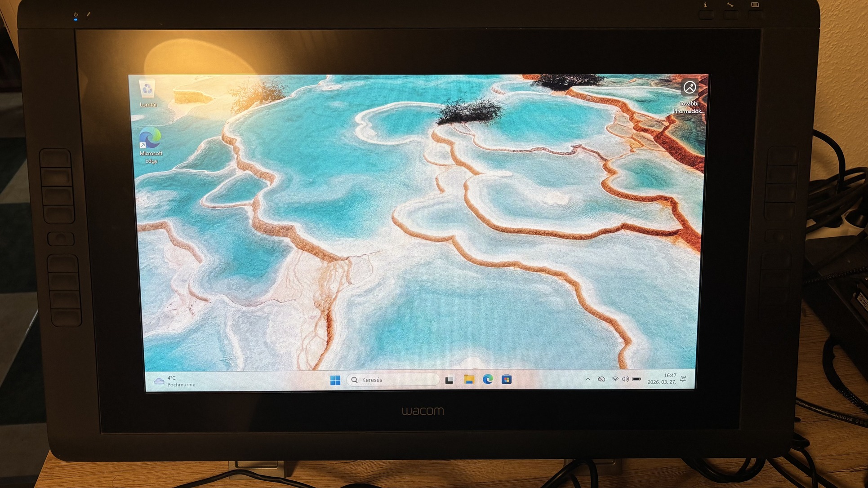Open Microsoft Store from the taskbar
The width and height of the screenshot is (868, 488).
pos(507,380)
